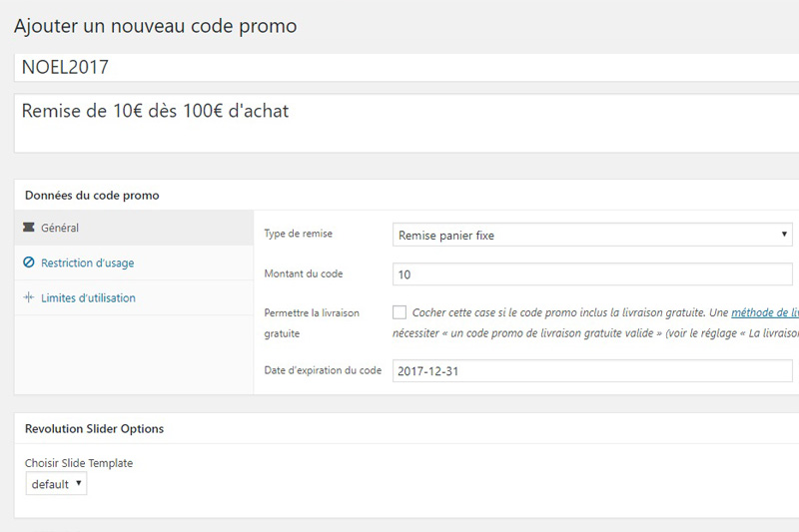Click the 'Choisir Slide Template' label

coord(79,463)
